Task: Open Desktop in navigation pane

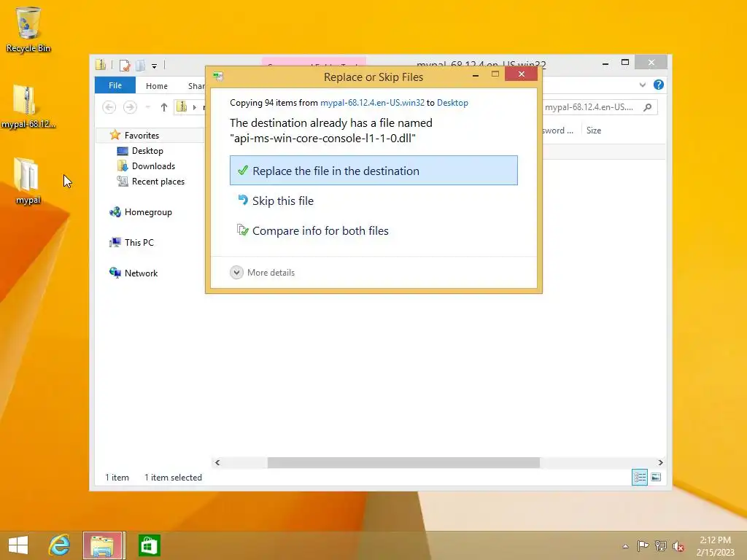Action: [147, 151]
